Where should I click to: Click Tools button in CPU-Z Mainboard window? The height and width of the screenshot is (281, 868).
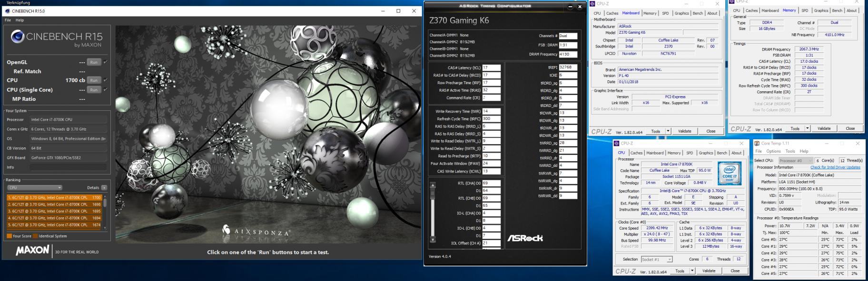[x=656, y=131]
